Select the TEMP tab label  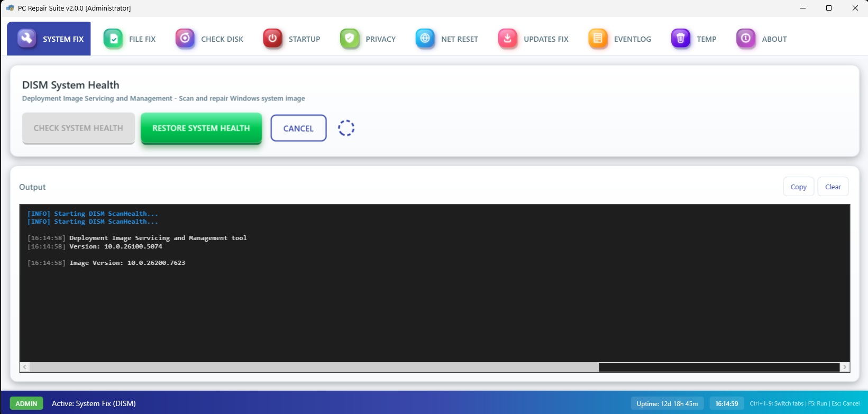[x=707, y=39]
